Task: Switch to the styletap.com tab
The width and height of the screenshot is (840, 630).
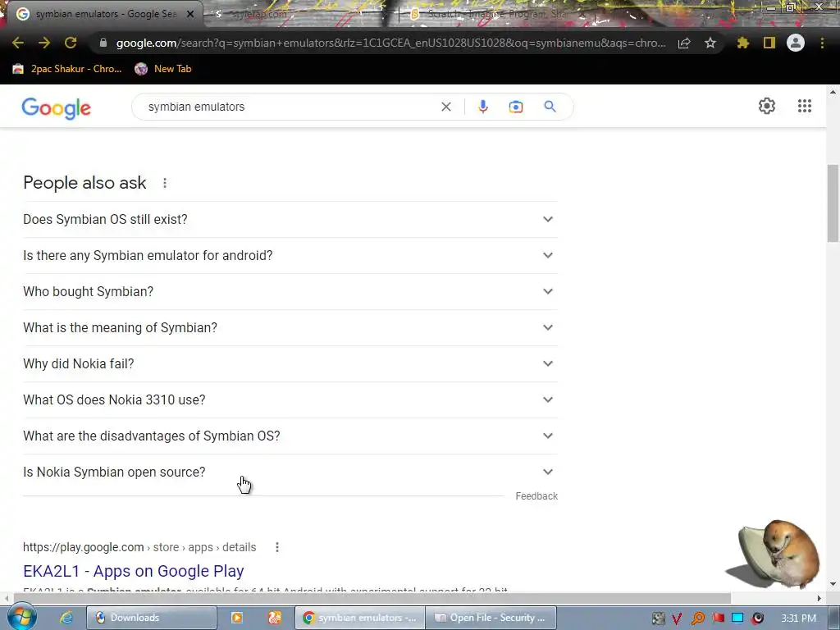Action: (x=300, y=14)
